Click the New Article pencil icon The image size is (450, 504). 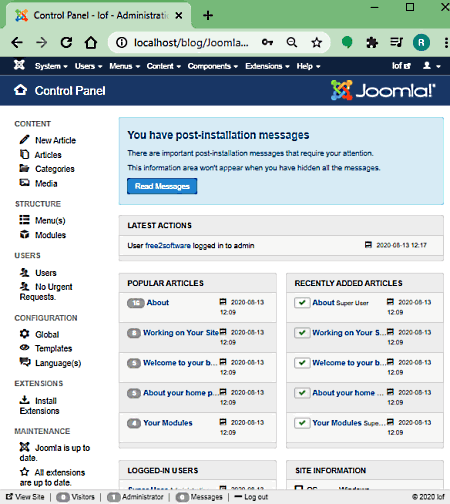point(24,140)
